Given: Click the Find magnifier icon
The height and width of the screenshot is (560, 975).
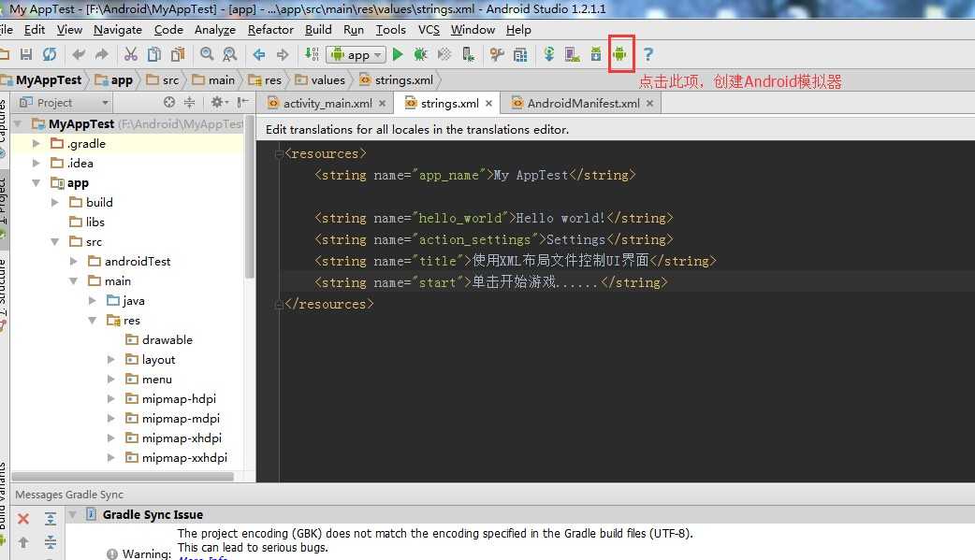Looking at the screenshot, I should 207,55.
